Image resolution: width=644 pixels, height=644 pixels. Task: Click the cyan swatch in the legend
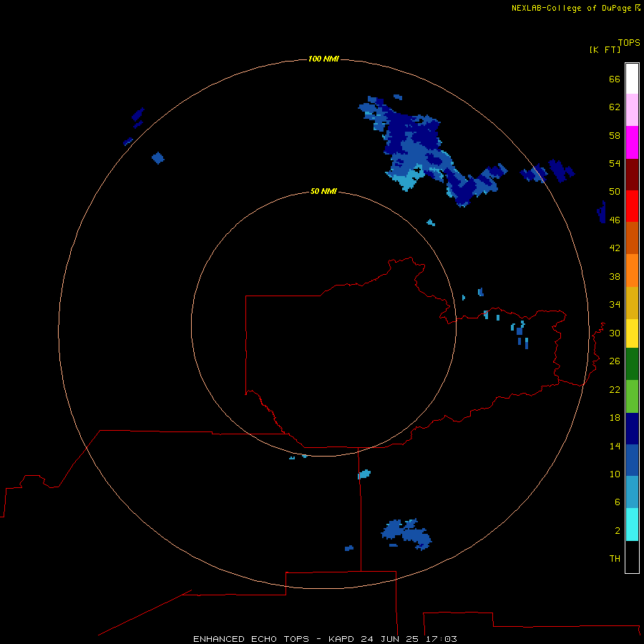point(632,525)
